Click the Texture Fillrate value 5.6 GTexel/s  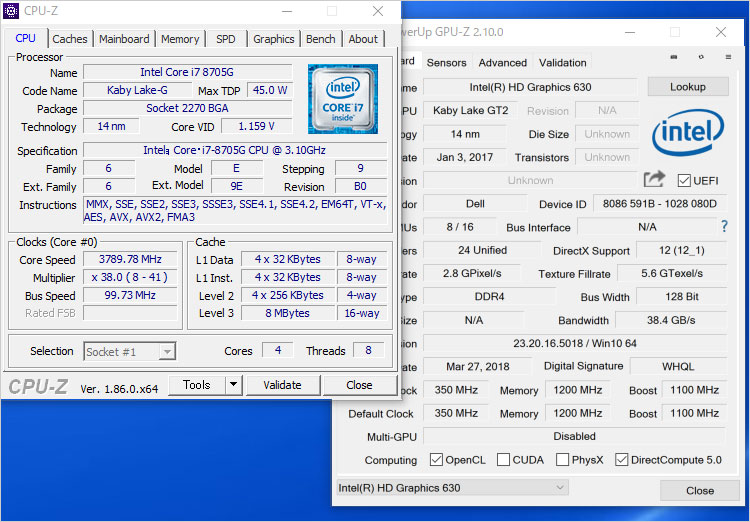coord(672,274)
